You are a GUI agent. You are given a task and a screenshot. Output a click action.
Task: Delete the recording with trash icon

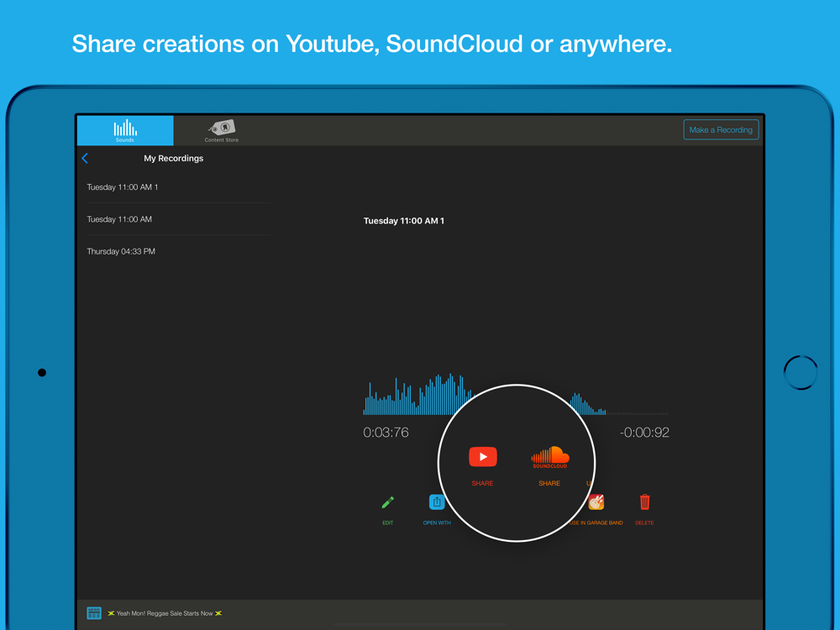pos(644,502)
